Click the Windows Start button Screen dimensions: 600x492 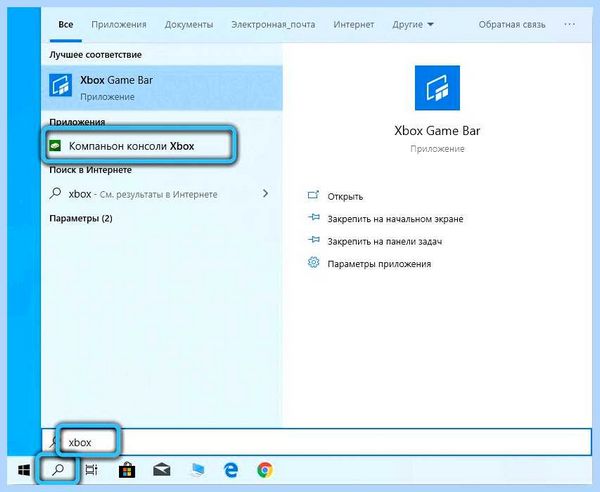point(24,470)
